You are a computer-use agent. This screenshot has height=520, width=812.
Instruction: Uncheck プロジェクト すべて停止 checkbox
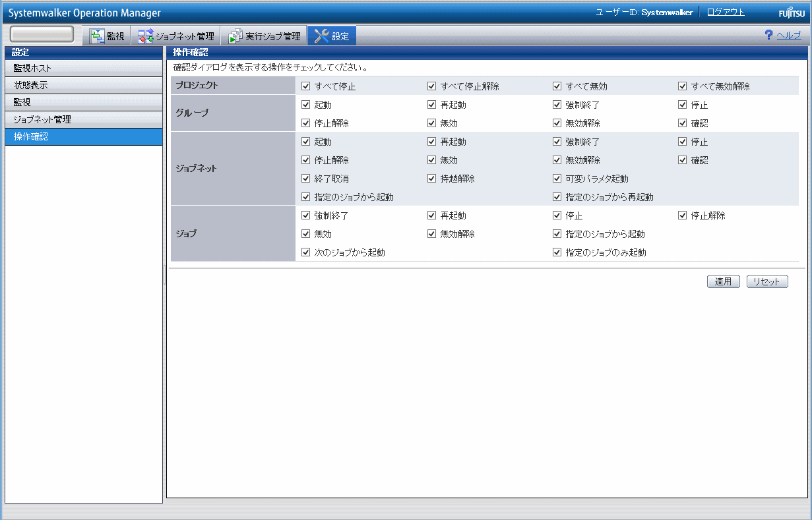[x=306, y=86]
